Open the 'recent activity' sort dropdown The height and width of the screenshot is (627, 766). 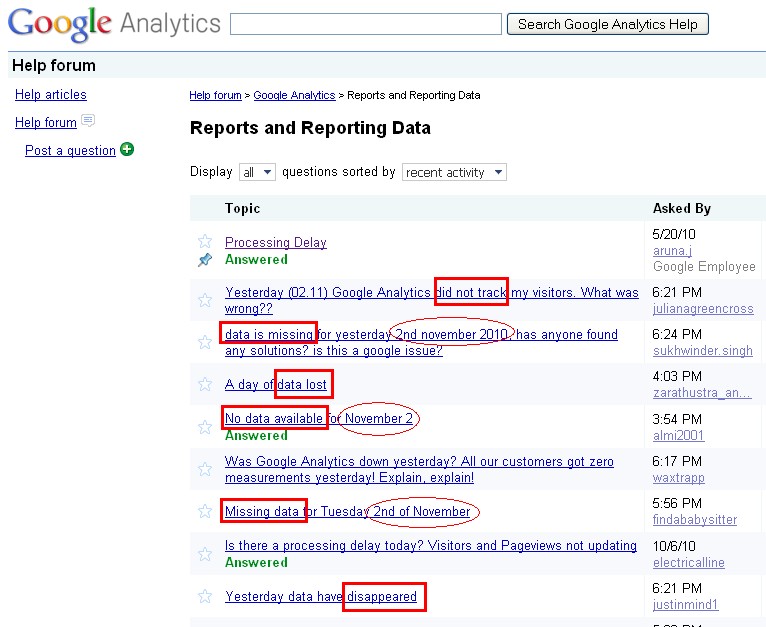454,172
